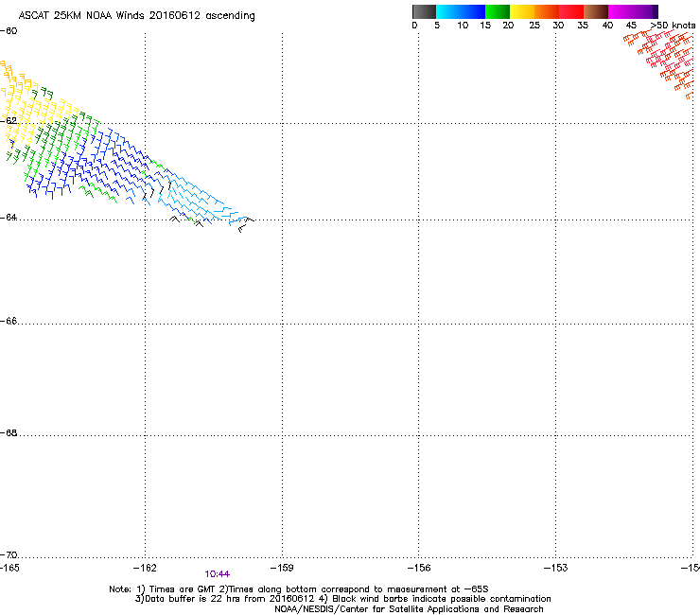Click the >50 knots legend label

[673, 26]
